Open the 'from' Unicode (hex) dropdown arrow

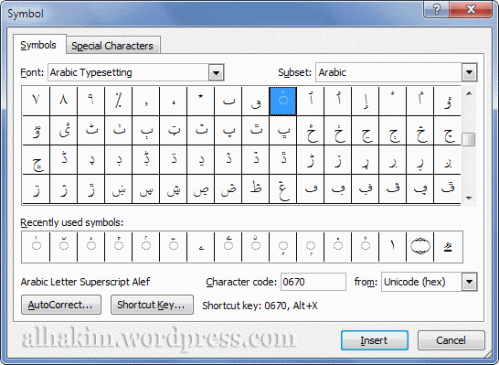coord(469,282)
